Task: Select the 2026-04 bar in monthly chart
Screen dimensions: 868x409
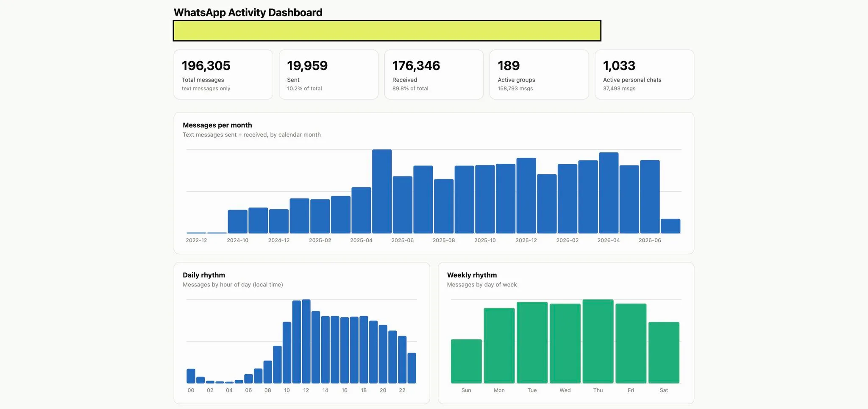Action: point(609,193)
